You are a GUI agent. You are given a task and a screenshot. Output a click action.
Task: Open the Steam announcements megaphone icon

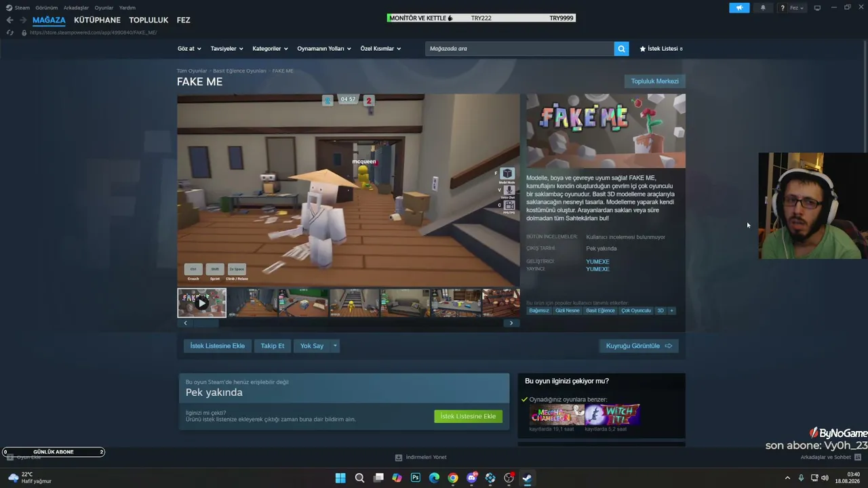pyautogui.click(x=739, y=8)
